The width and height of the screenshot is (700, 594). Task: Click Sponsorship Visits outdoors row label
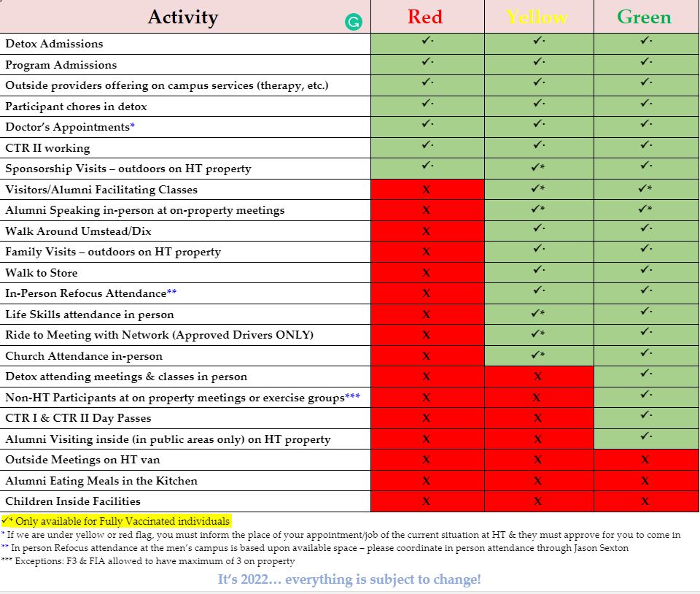coord(128,169)
